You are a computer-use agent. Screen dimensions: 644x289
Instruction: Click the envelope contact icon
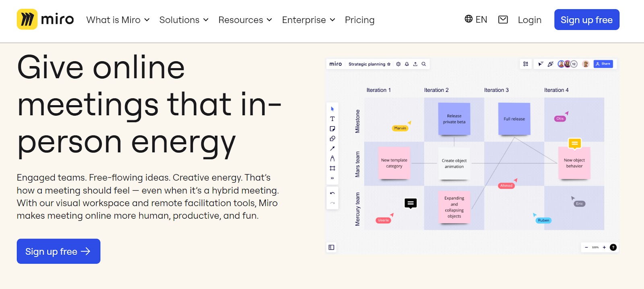503,20
